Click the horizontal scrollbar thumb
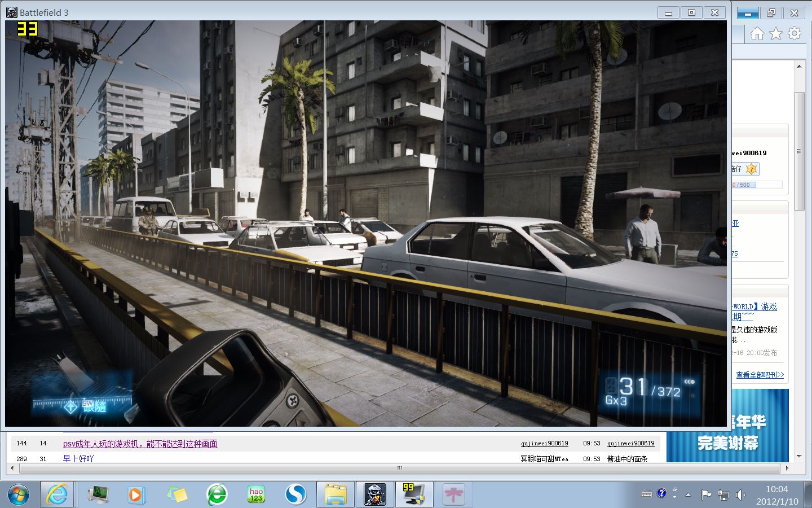 point(399,468)
